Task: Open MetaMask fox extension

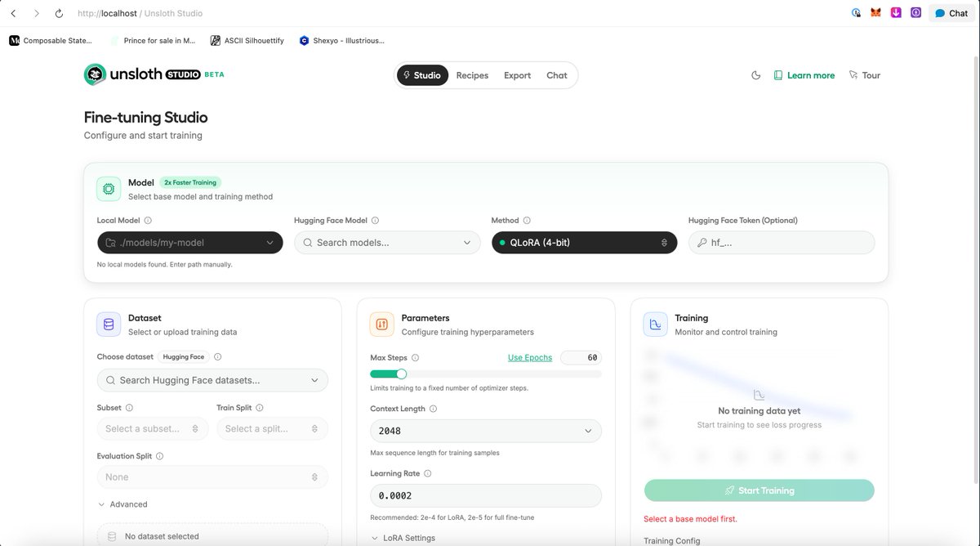Action: tap(875, 13)
